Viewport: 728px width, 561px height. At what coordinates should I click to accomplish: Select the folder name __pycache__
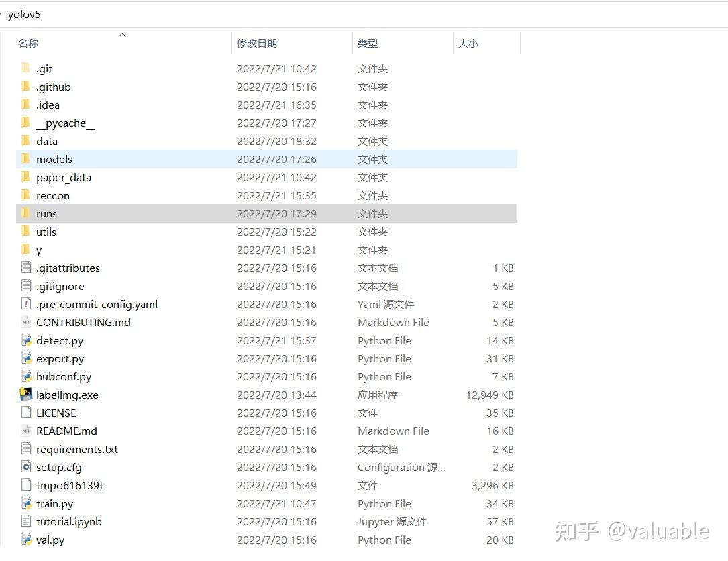tap(66, 123)
